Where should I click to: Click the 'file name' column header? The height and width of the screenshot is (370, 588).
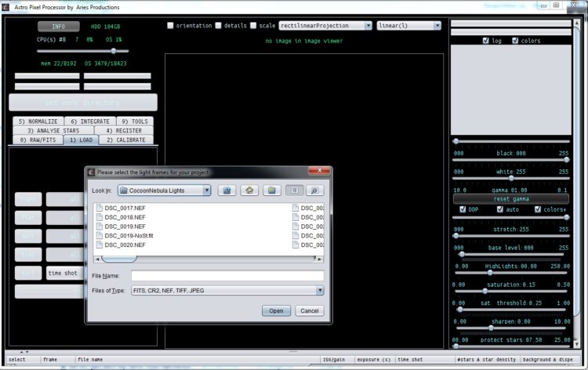pos(90,360)
